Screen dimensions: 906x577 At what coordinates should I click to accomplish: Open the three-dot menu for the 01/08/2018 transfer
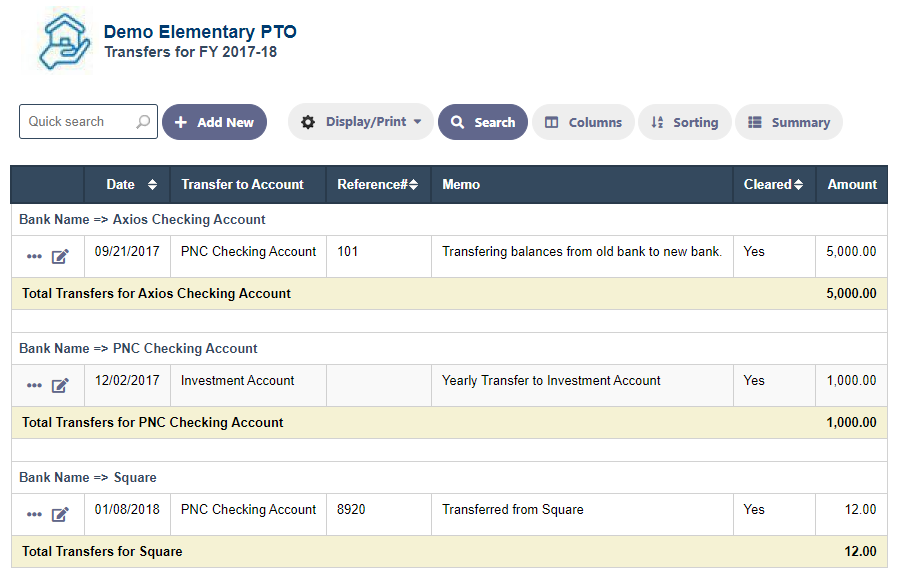point(34,515)
